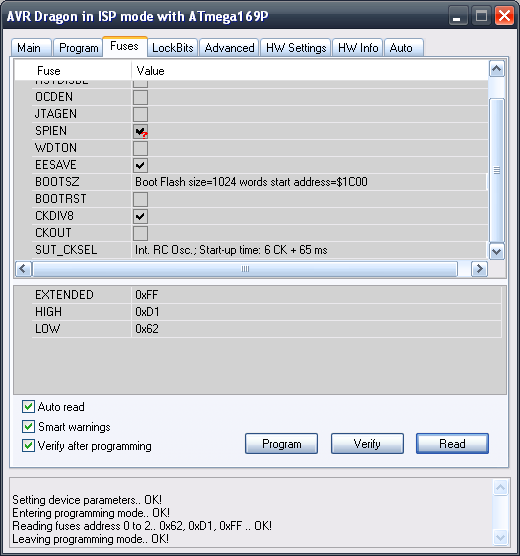The height and width of the screenshot is (556, 520).
Task: Uncheck Verify after programming
Action: (x=28, y=446)
